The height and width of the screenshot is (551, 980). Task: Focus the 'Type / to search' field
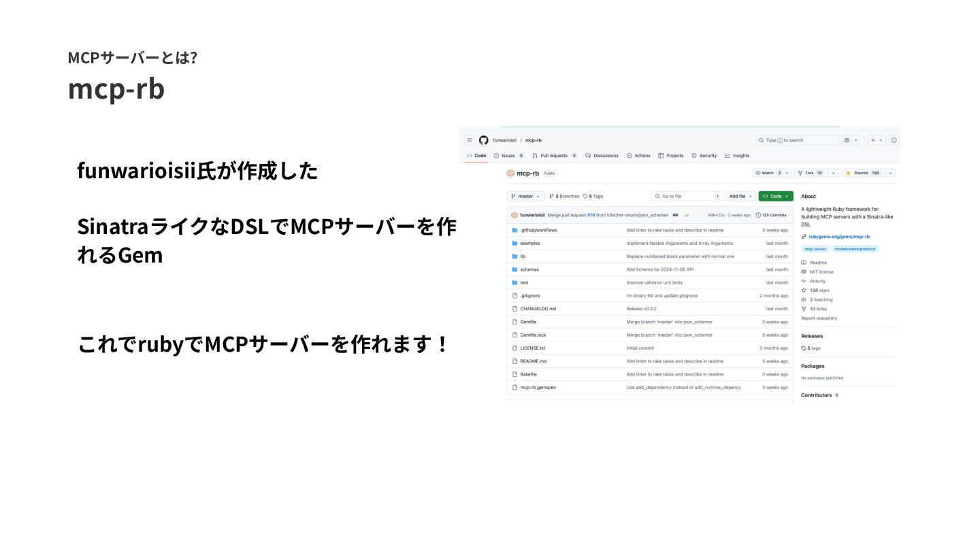798,140
